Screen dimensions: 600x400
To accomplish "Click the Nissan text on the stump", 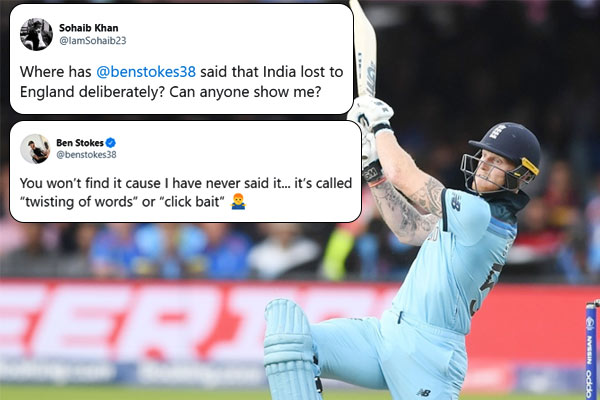I will (590, 351).
